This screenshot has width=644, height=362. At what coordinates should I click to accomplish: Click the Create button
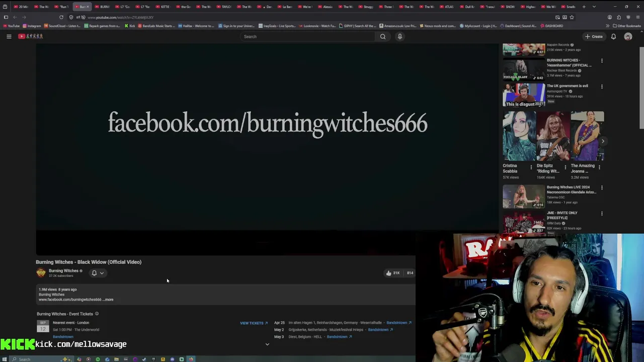(594, 36)
